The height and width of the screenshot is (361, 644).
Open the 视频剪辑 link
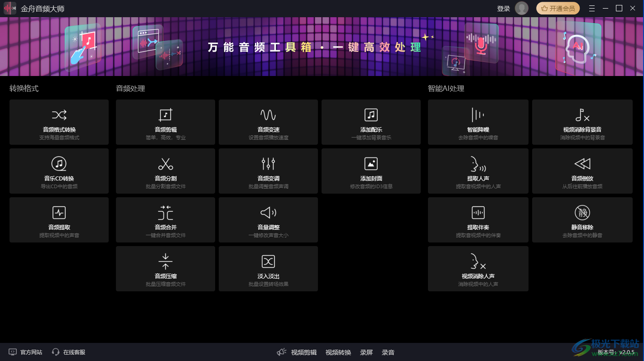click(x=304, y=352)
